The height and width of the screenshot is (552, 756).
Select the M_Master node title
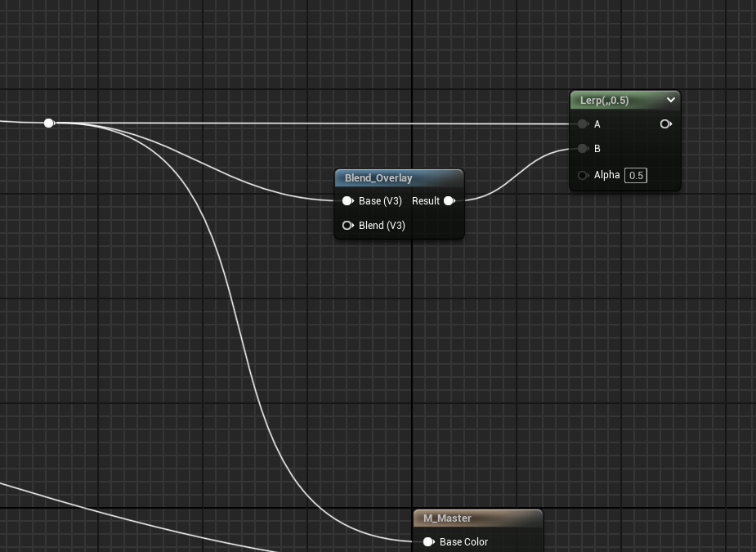[x=478, y=518]
